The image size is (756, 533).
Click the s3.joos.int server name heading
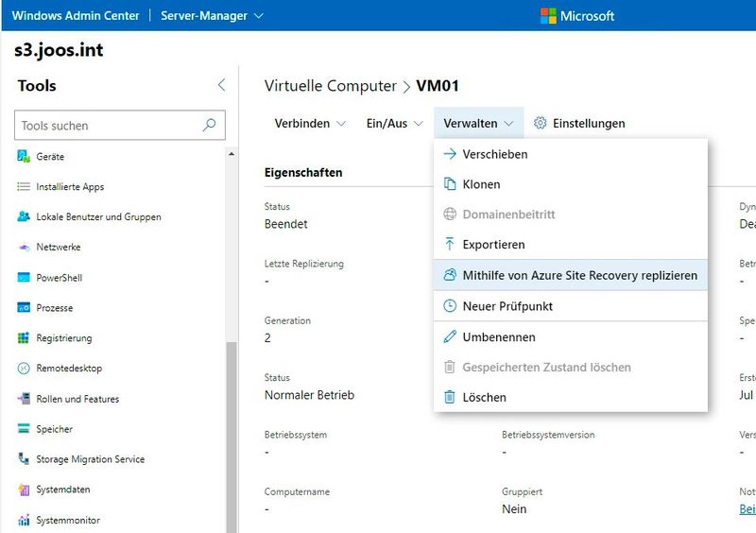(59, 50)
